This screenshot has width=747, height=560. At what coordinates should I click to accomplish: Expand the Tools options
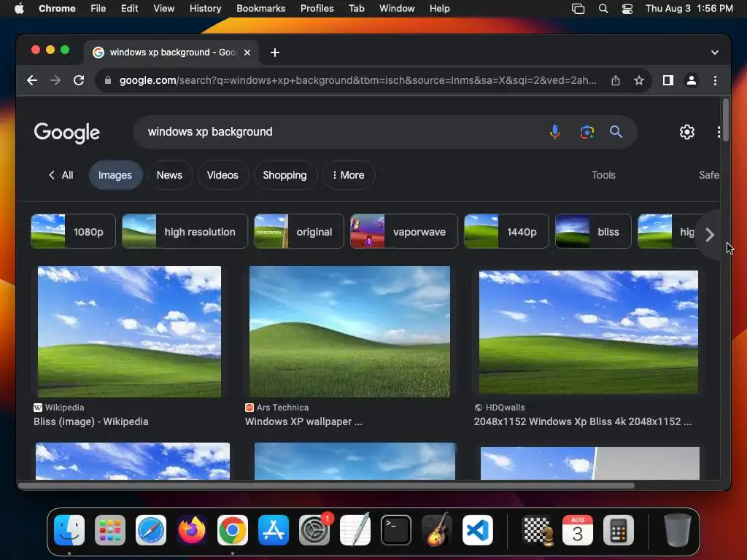coord(603,175)
